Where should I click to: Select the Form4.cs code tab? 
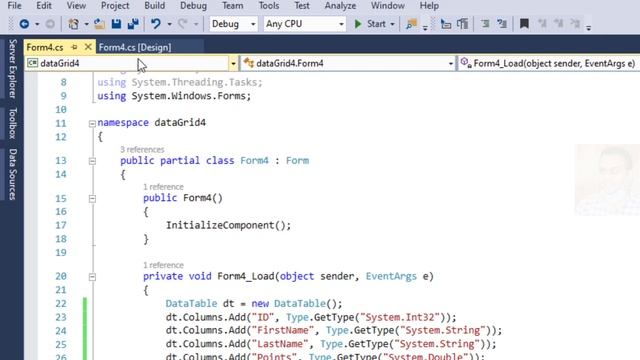(45, 47)
